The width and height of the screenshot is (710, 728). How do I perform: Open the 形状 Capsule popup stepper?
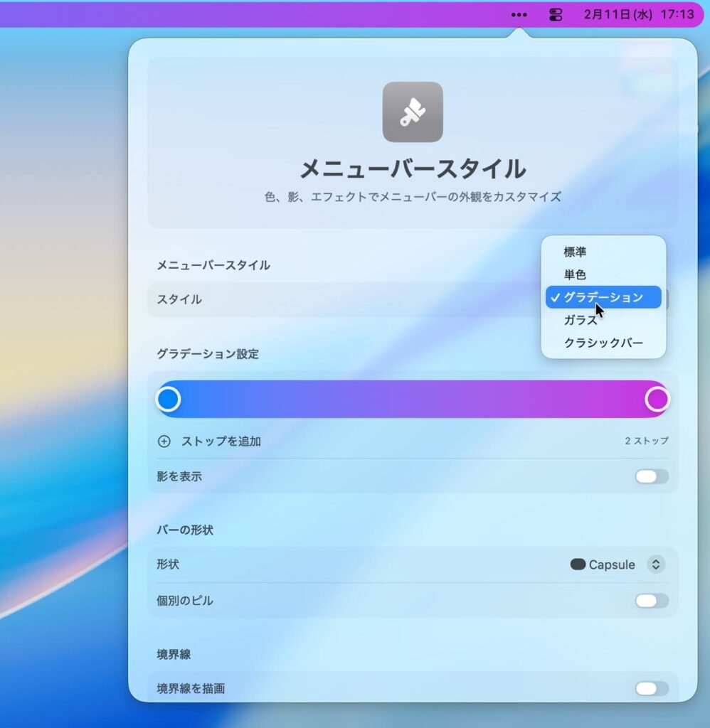click(656, 564)
